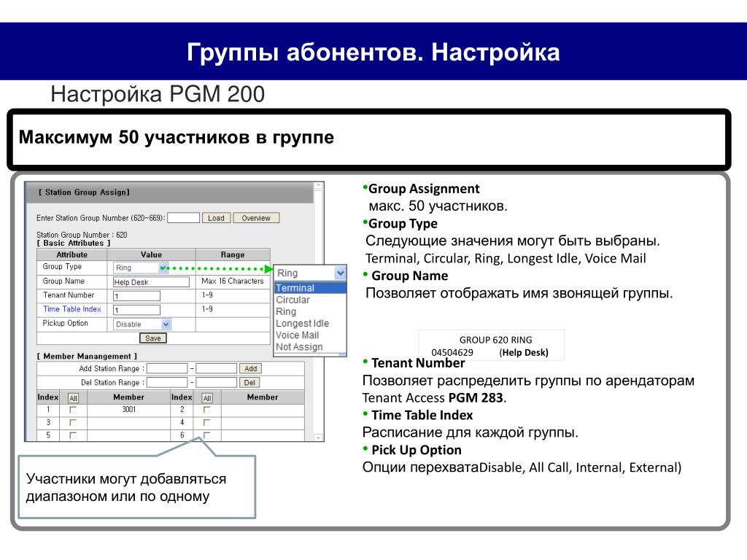Edit the Group Name field Help Desk

(152, 282)
